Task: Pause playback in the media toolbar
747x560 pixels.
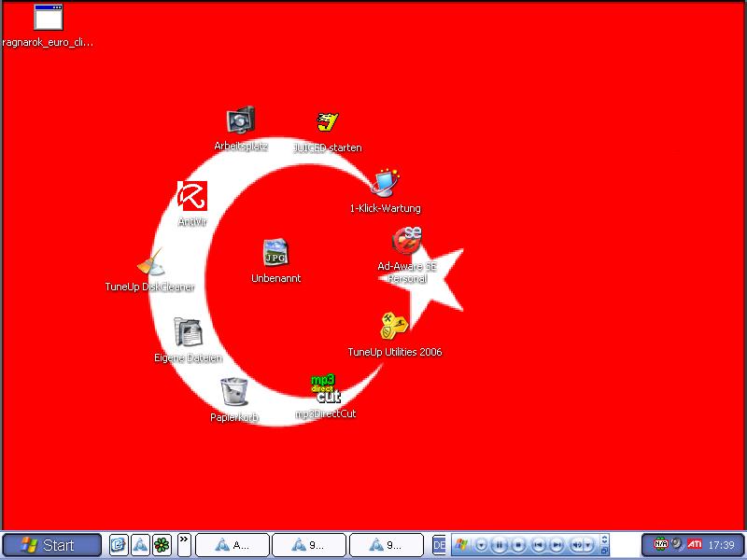Action: coord(500,544)
